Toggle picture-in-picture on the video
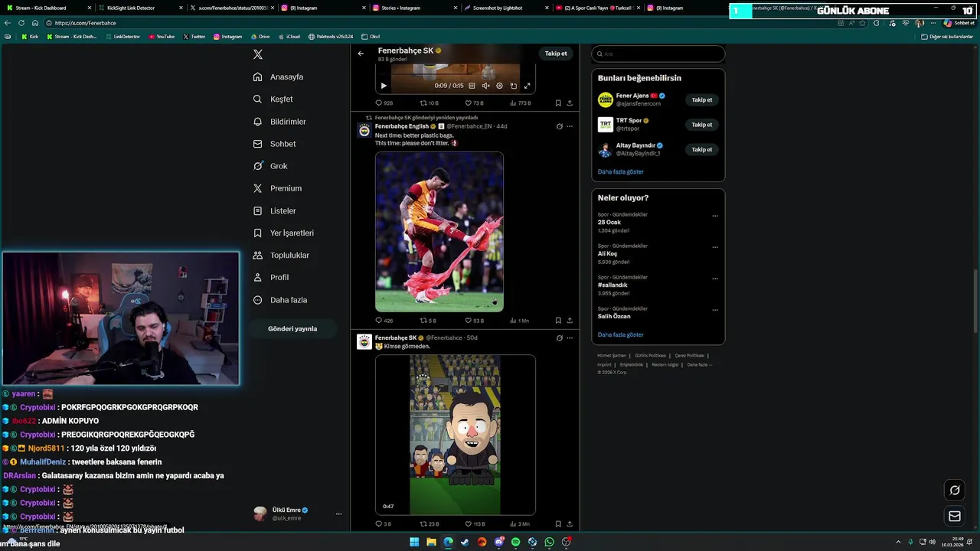 point(513,86)
